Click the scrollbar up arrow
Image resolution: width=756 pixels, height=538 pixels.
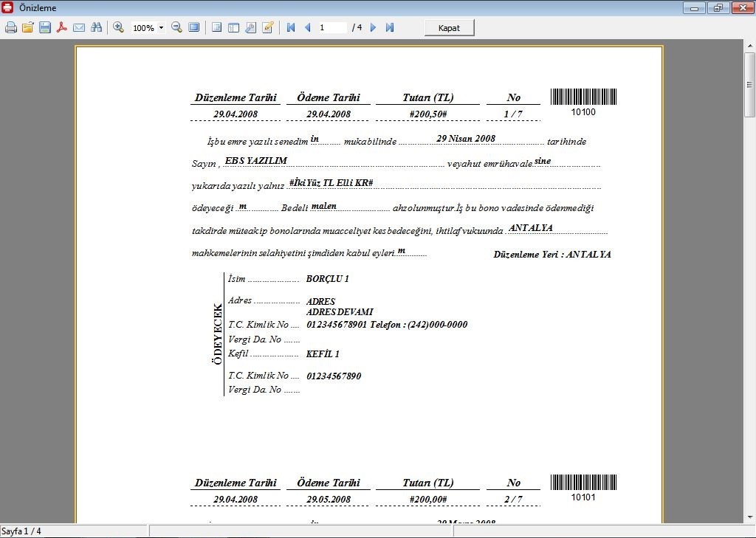(x=749, y=46)
